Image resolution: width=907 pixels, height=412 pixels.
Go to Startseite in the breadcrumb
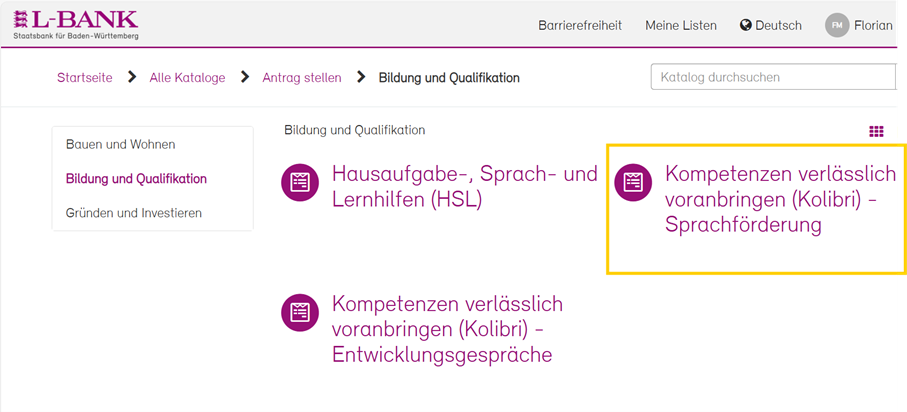point(84,77)
